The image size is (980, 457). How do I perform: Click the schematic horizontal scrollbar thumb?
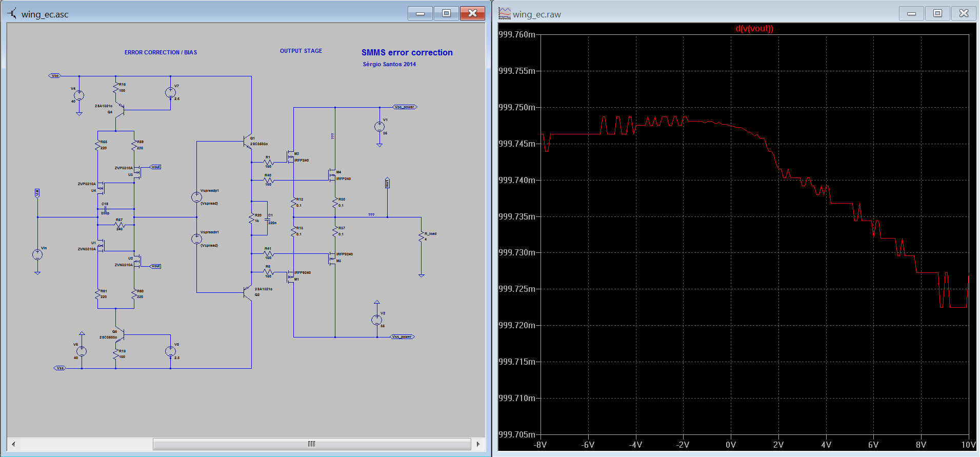point(312,444)
